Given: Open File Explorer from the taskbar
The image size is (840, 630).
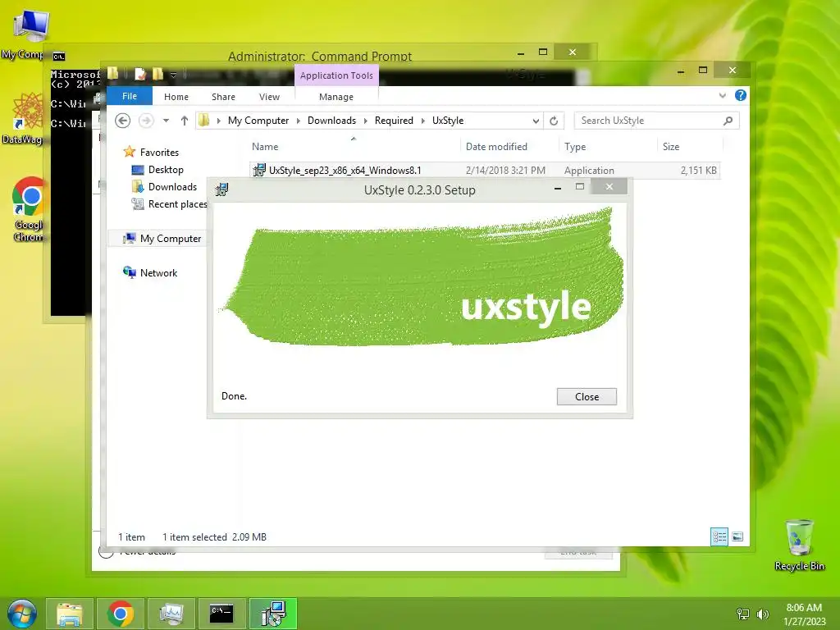Looking at the screenshot, I should 70,614.
